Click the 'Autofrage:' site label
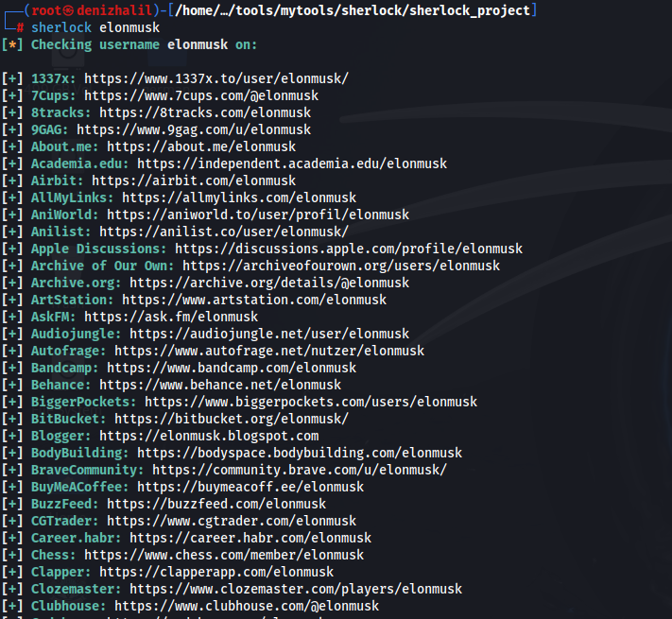Viewport: 672px width, 619px height. pyautogui.click(x=69, y=351)
